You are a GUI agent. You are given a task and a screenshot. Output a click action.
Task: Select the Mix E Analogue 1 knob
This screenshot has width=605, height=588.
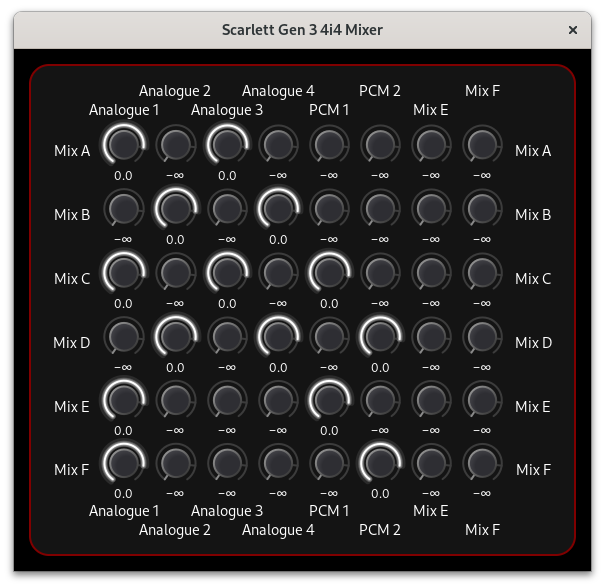click(x=124, y=400)
